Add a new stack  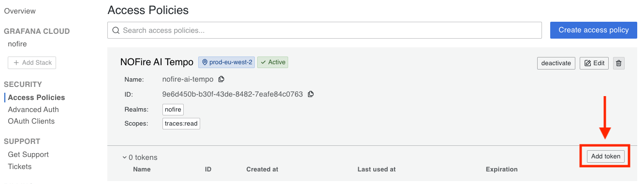pos(32,63)
